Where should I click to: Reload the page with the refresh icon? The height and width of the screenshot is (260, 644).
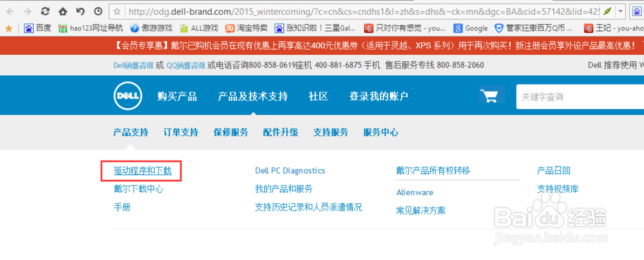45,11
